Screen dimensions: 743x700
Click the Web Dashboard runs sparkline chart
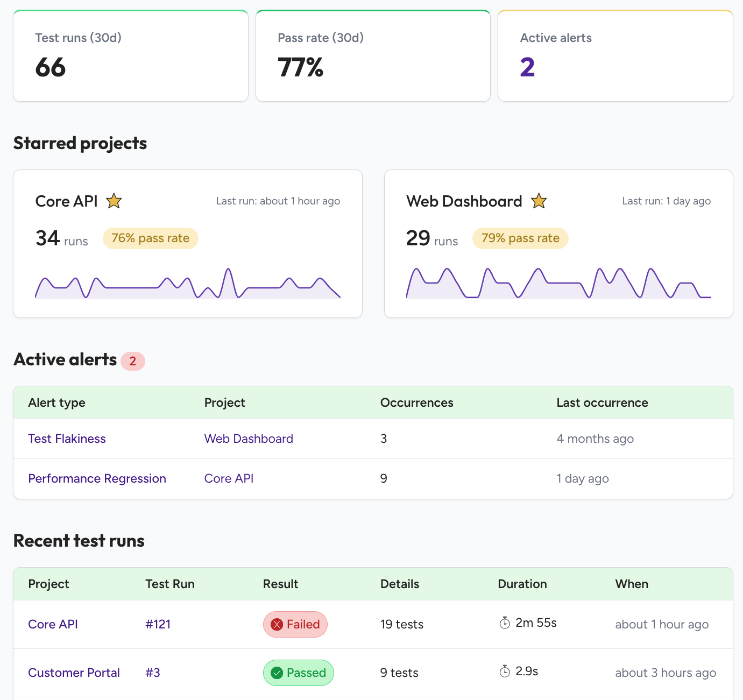coord(558,283)
